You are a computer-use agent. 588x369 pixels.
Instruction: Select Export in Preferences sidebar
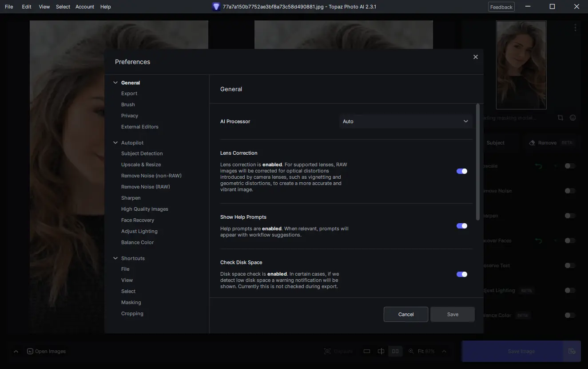[129, 93]
